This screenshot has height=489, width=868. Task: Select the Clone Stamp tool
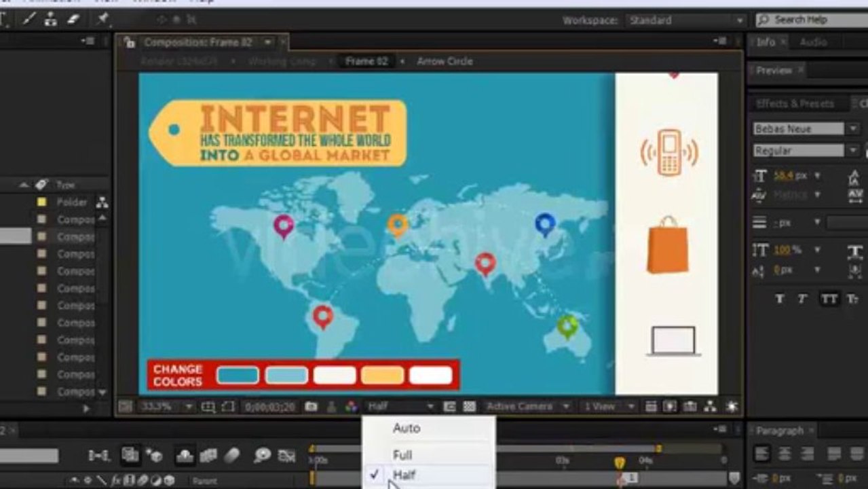click(x=51, y=19)
